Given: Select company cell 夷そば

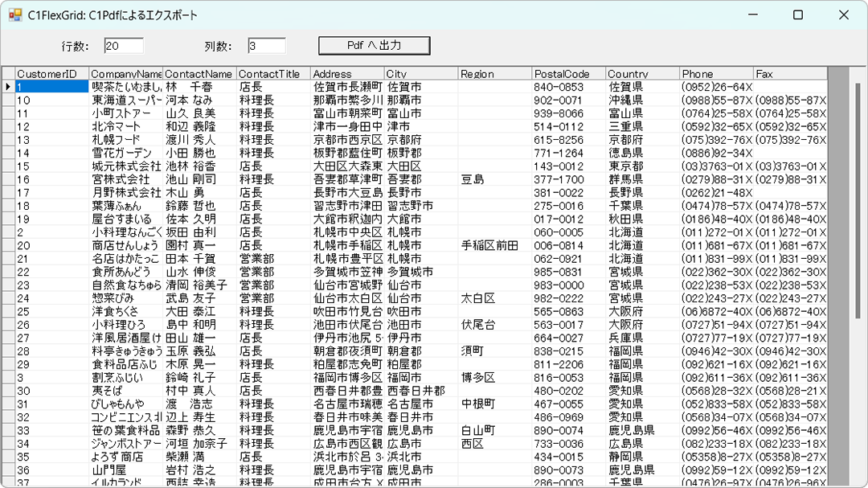Looking at the screenshot, I should 125,391.
